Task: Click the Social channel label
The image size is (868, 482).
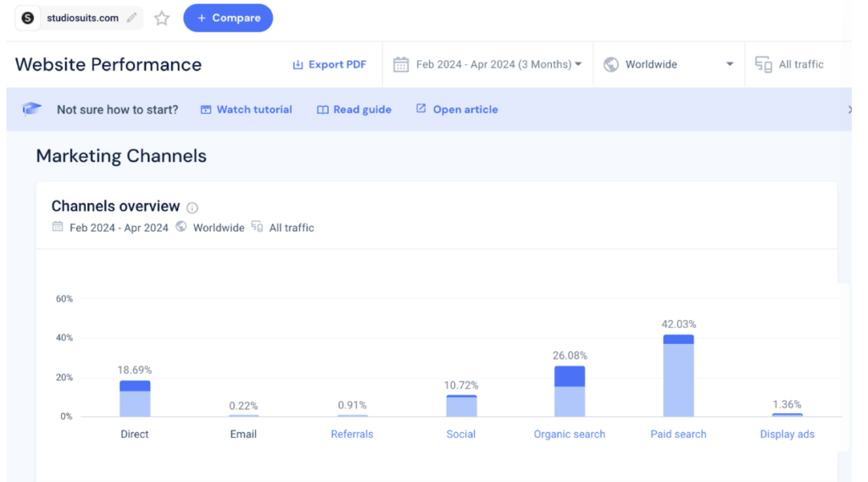Action: (460, 435)
